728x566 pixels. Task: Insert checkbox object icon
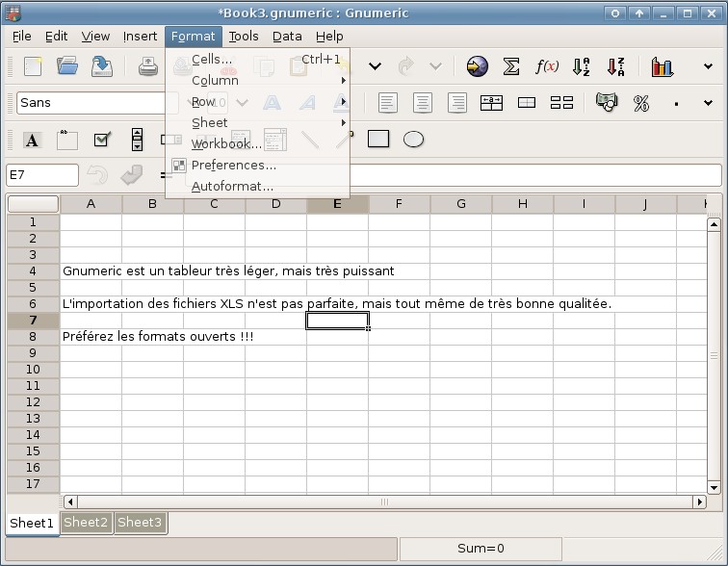[x=102, y=140]
